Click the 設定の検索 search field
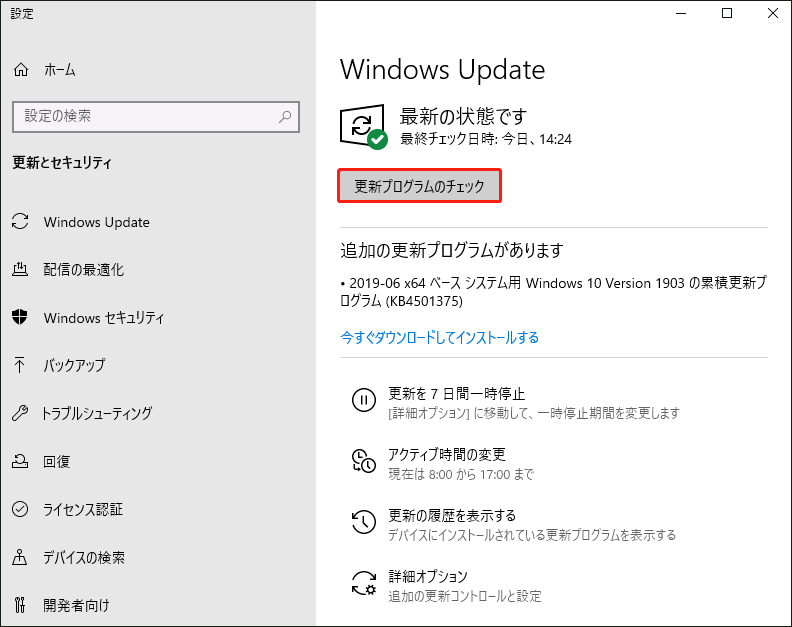 click(156, 117)
